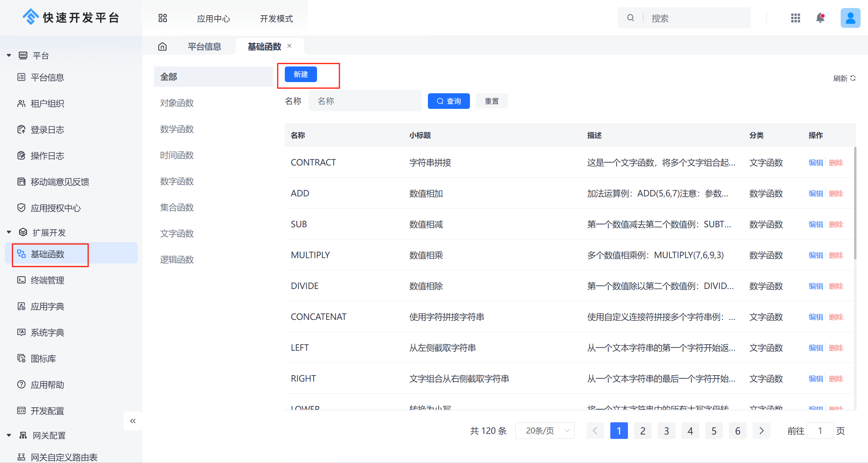Click the table vertical scrollbar

(x=855, y=204)
